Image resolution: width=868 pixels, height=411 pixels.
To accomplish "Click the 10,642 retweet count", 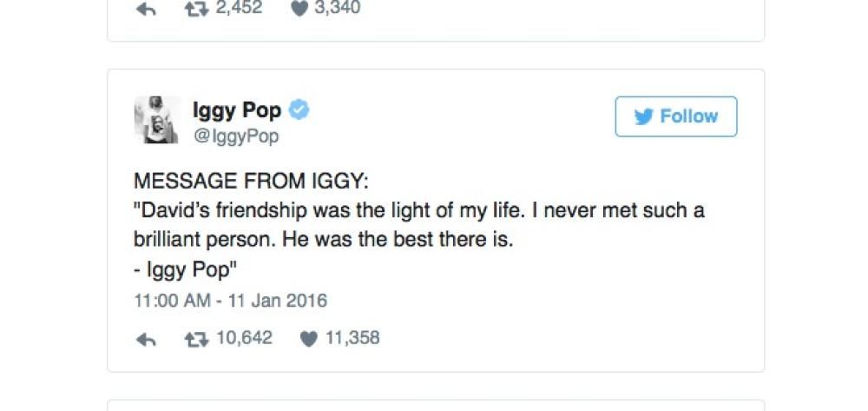I will 243,338.
